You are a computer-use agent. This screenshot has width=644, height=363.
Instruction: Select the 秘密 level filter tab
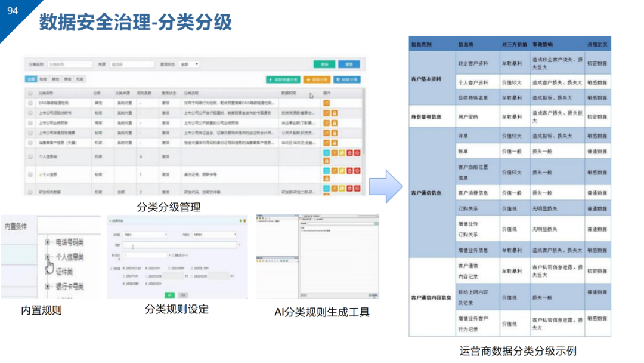(44, 79)
